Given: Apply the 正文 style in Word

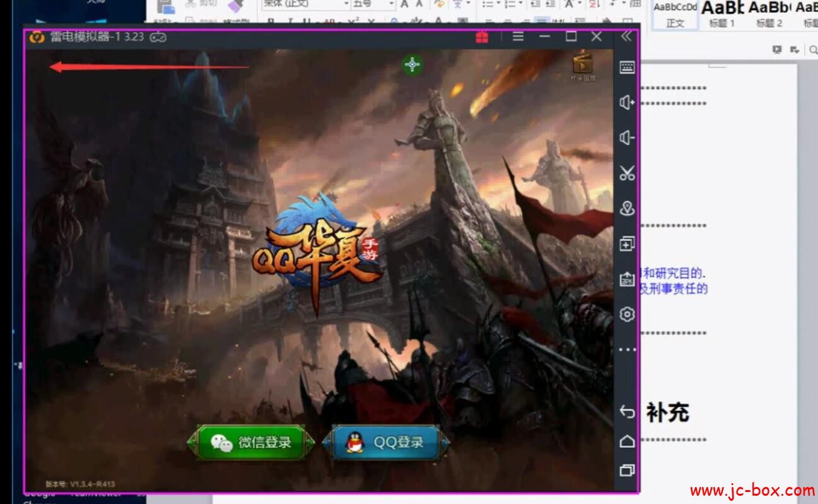Looking at the screenshot, I should [x=675, y=15].
